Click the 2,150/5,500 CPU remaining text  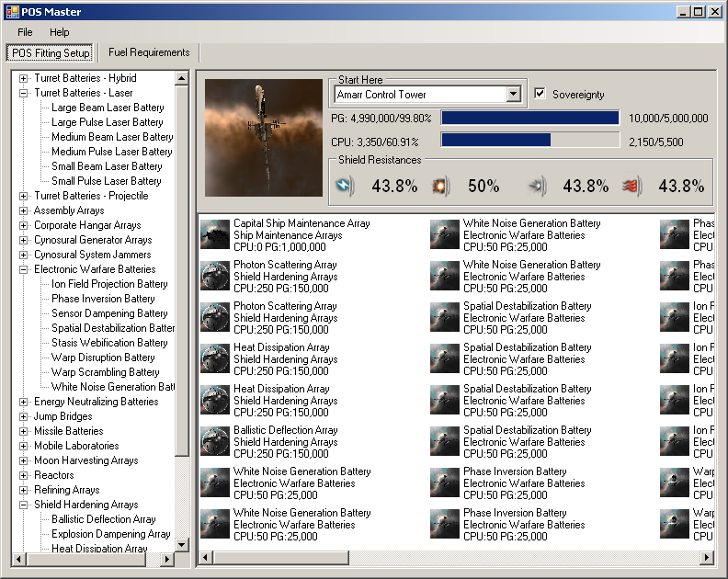pyautogui.click(x=656, y=142)
